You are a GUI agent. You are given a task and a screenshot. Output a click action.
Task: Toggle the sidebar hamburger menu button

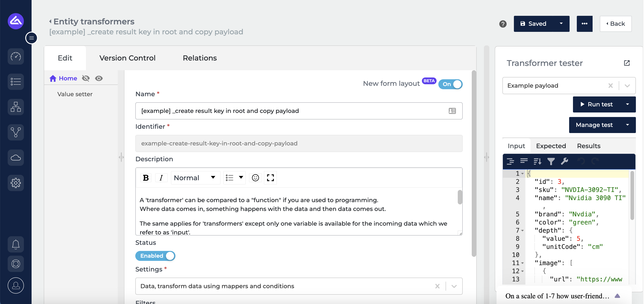(32, 38)
